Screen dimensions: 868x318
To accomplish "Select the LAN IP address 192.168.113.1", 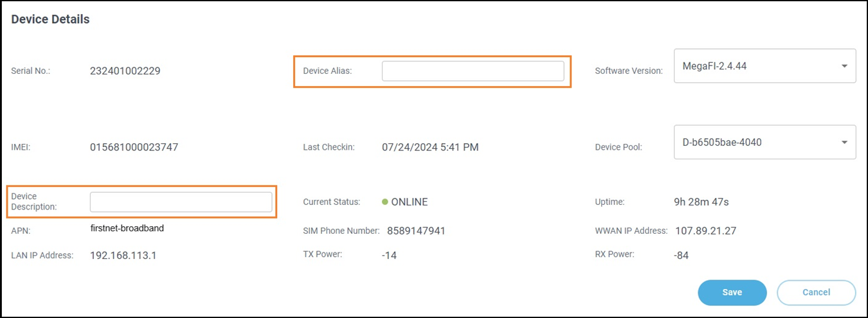I will [x=123, y=255].
